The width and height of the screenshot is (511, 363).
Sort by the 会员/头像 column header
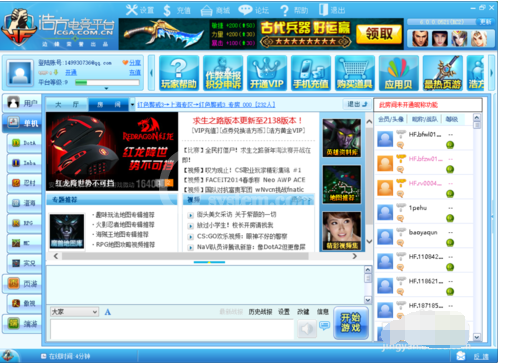pos(391,119)
